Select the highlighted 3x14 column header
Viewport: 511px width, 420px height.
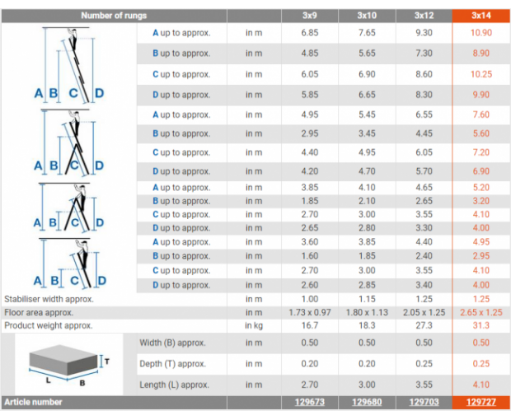[481, 16]
